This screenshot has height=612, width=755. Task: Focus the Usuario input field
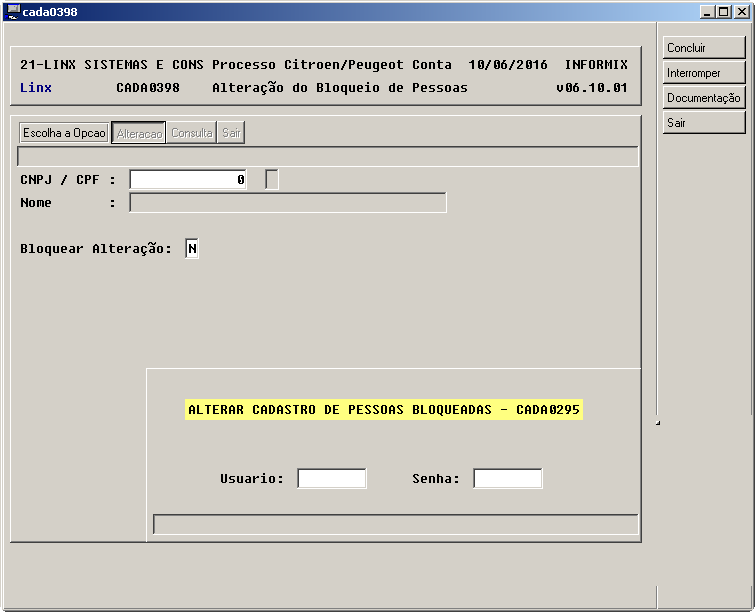click(332, 478)
